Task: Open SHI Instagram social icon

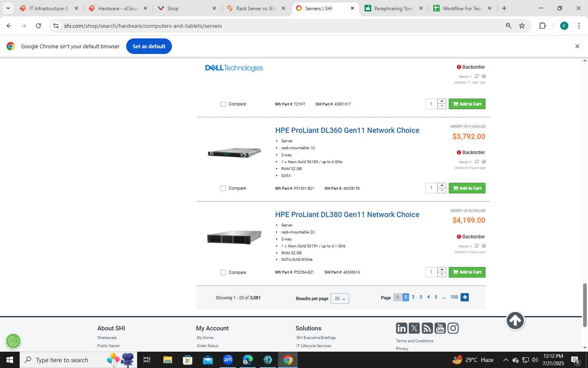Action: coord(453,328)
